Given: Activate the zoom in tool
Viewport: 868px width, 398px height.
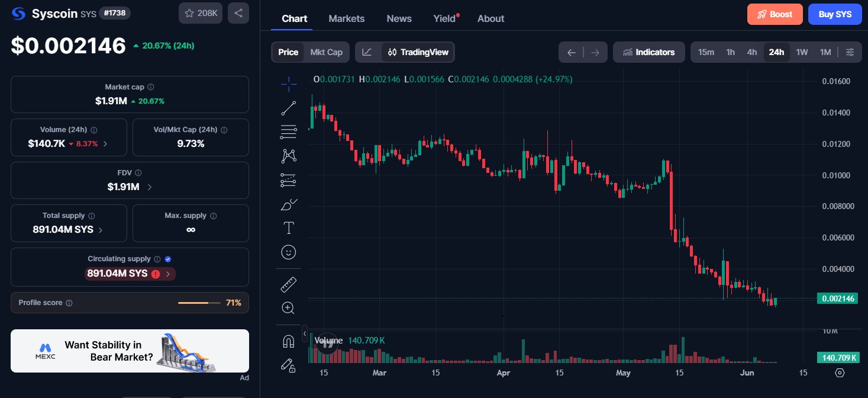Looking at the screenshot, I should coord(289,308).
